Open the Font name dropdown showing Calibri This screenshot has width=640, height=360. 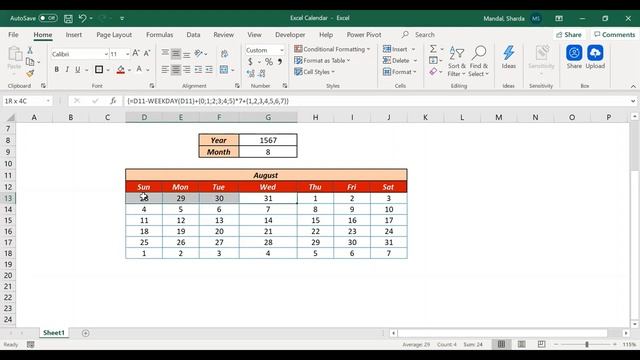(x=80, y=54)
